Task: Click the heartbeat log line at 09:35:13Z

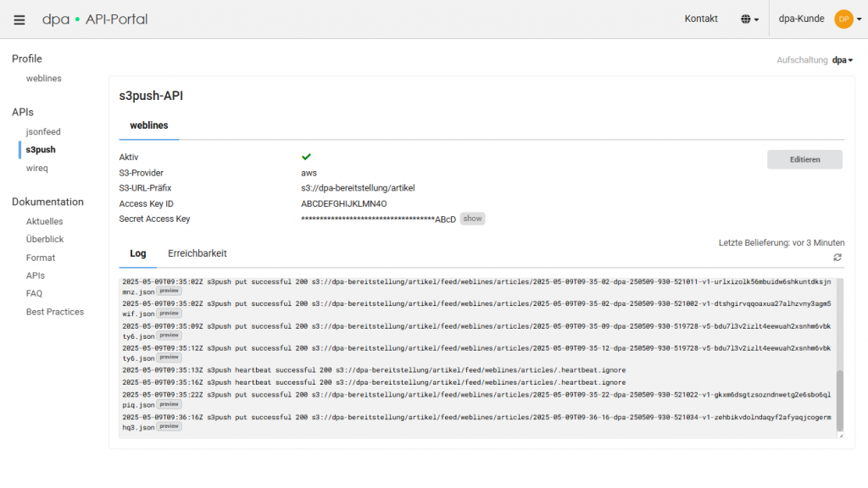Action: coord(374,370)
